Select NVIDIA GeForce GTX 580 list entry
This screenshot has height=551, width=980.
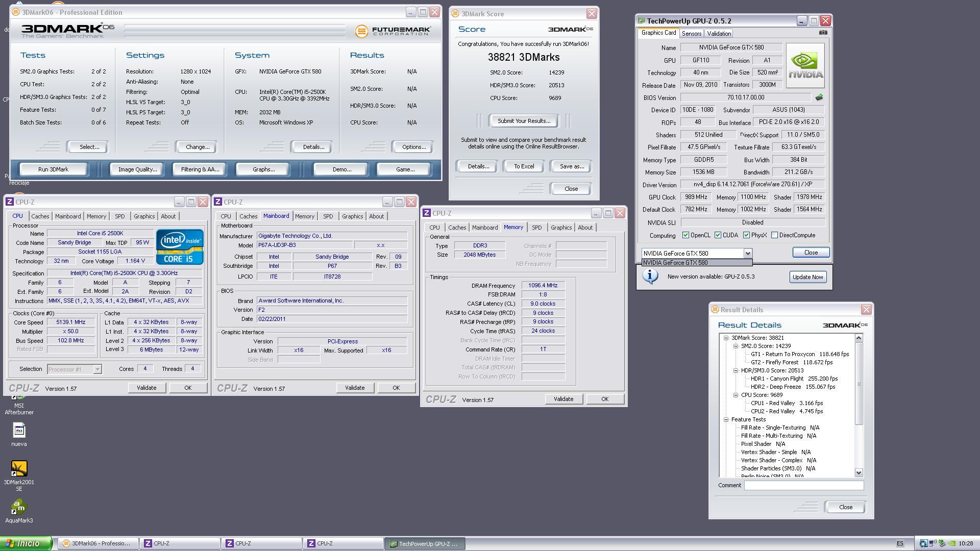click(x=697, y=263)
